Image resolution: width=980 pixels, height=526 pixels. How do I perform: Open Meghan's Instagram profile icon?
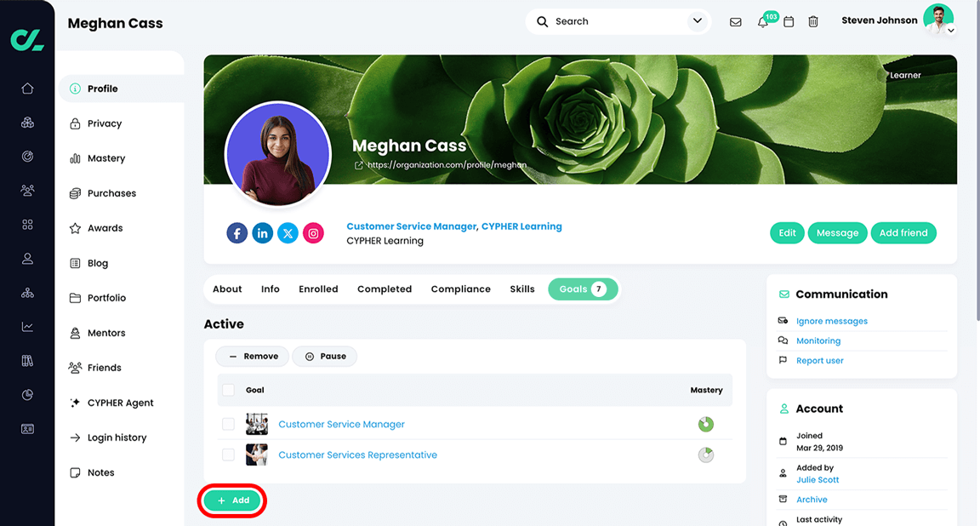tap(313, 232)
